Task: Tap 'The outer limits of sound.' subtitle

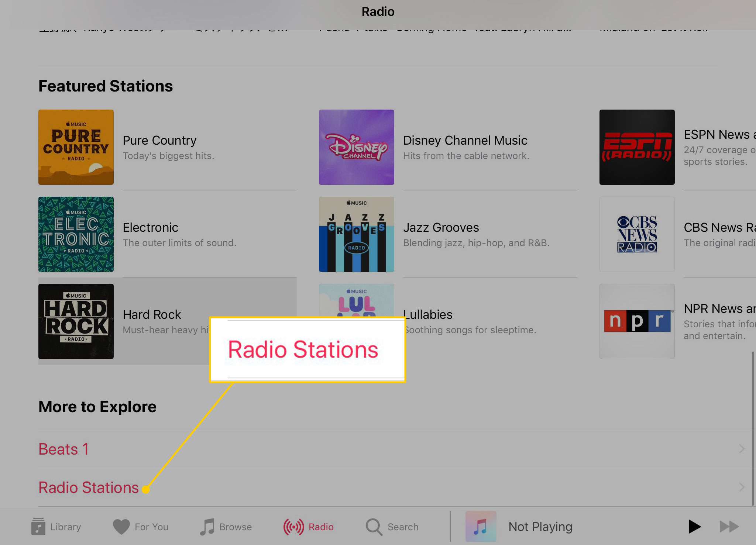Action: [179, 243]
